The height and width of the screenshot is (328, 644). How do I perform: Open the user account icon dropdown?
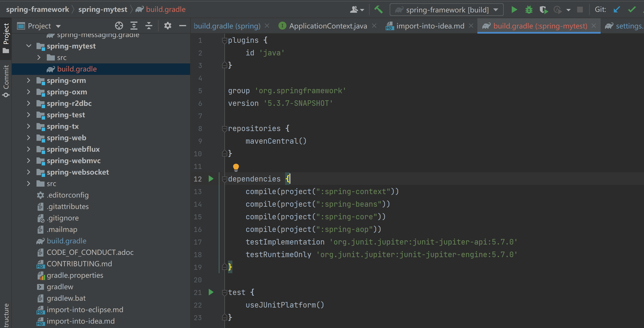point(357,10)
